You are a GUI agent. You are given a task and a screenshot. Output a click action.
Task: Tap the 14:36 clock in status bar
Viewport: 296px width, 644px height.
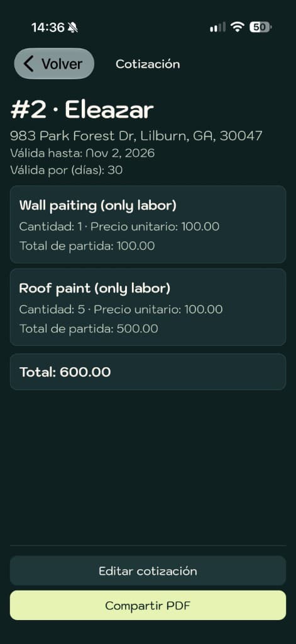coord(48,28)
